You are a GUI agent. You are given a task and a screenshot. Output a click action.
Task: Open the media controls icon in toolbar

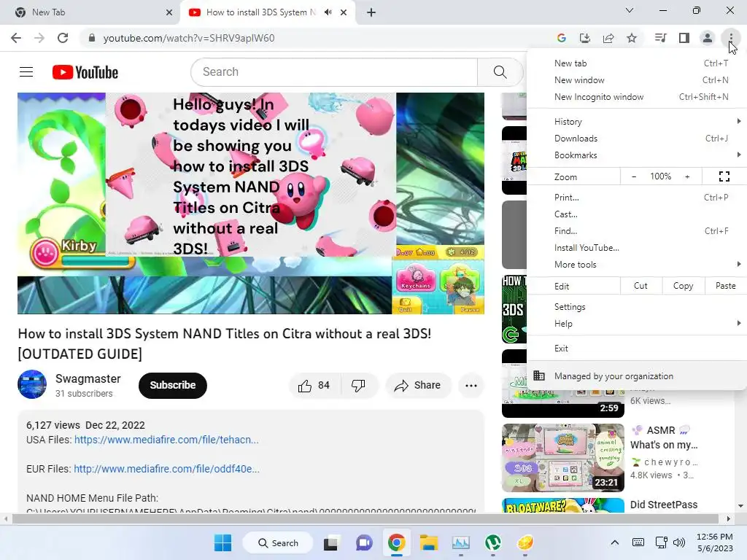click(x=660, y=38)
